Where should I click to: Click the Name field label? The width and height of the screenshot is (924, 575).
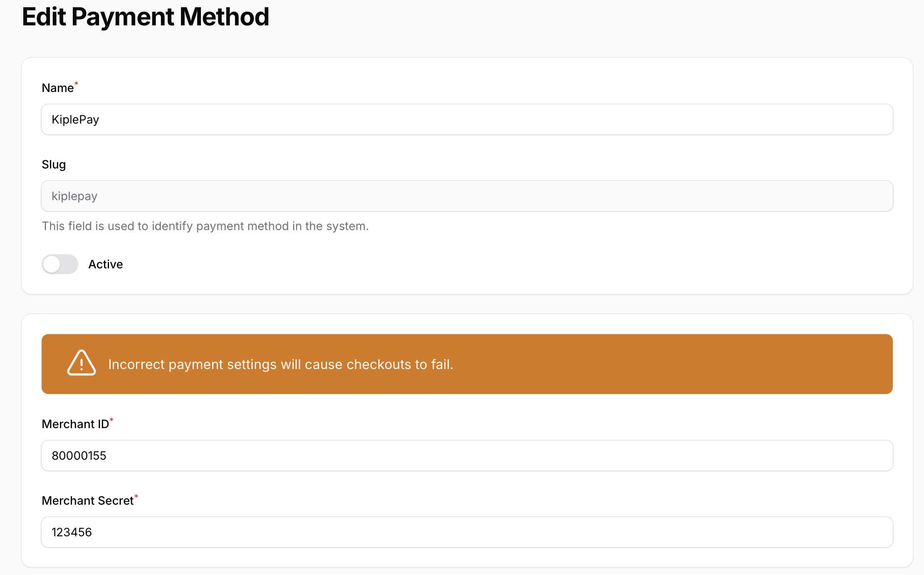(x=57, y=88)
